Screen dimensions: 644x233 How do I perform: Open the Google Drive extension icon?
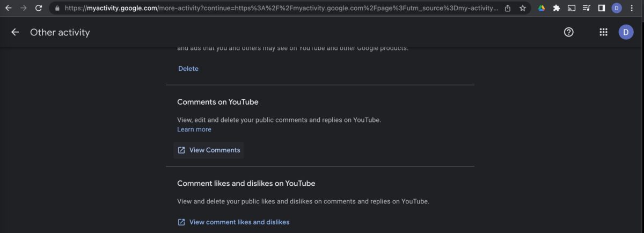pyautogui.click(x=541, y=8)
